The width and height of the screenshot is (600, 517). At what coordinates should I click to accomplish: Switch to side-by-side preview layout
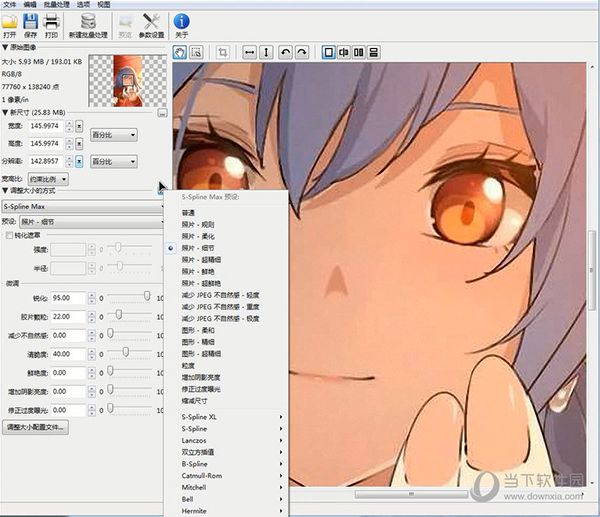point(359,52)
